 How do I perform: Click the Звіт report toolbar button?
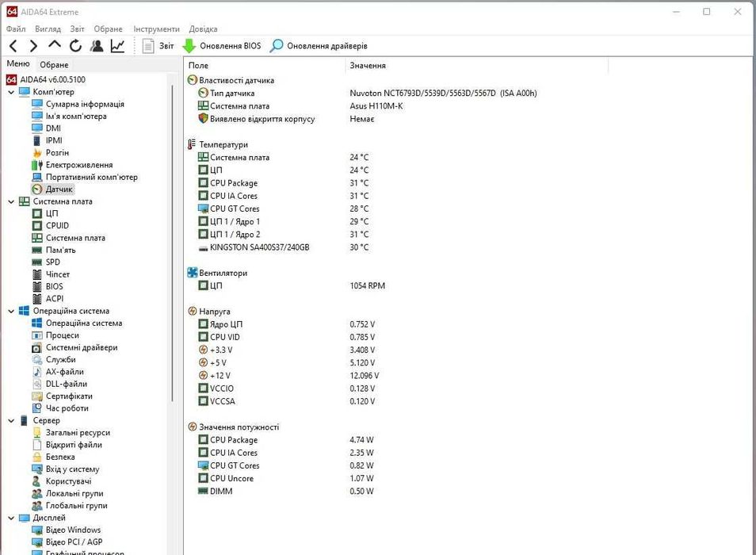[158, 46]
